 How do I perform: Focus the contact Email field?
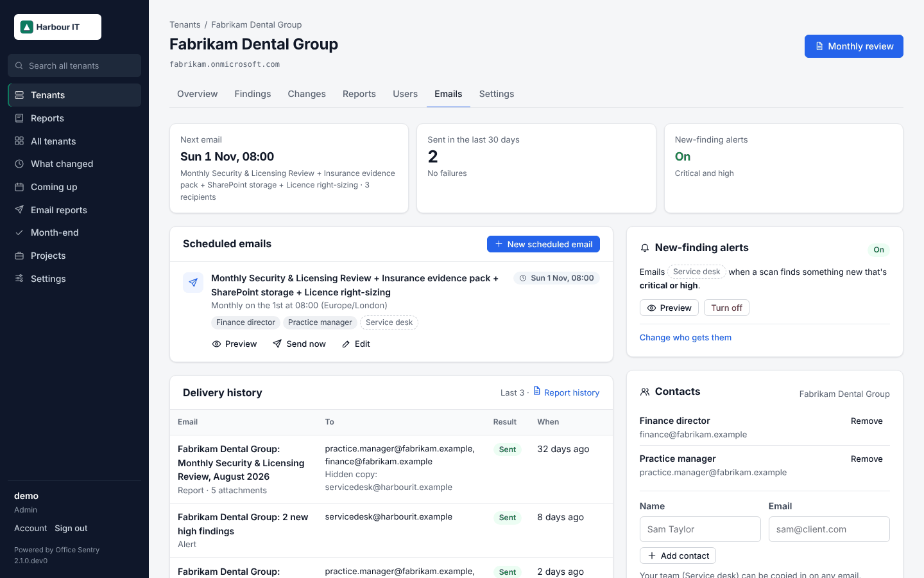[x=829, y=529]
